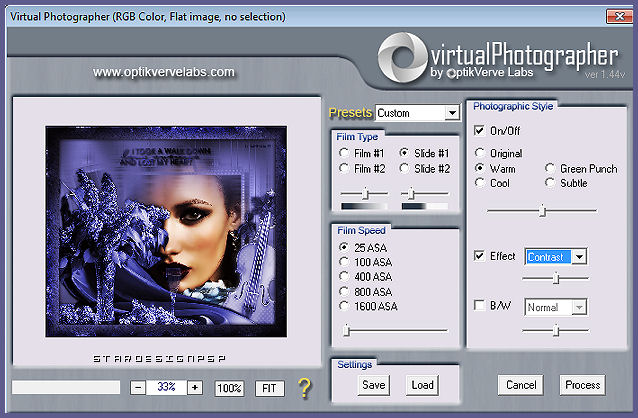Select Warm photographic style
This screenshot has width=638, height=418.
click(480, 168)
